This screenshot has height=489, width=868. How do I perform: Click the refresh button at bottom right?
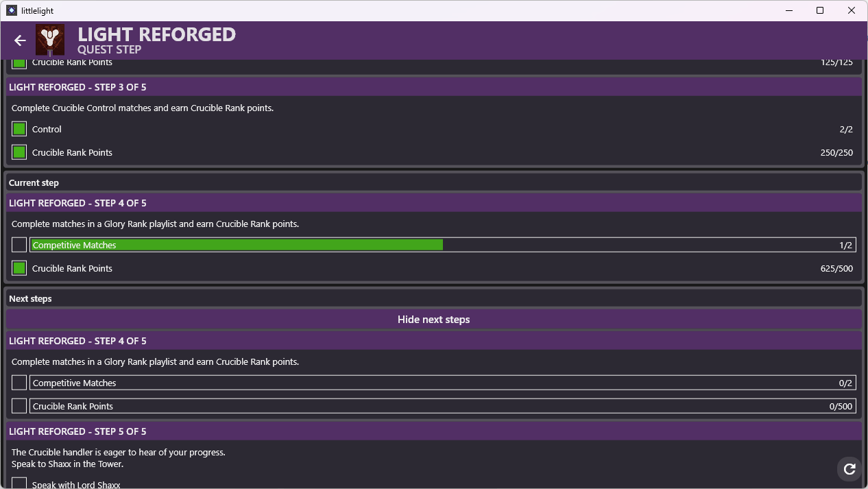pyautogui.click(x=849, y=469)
